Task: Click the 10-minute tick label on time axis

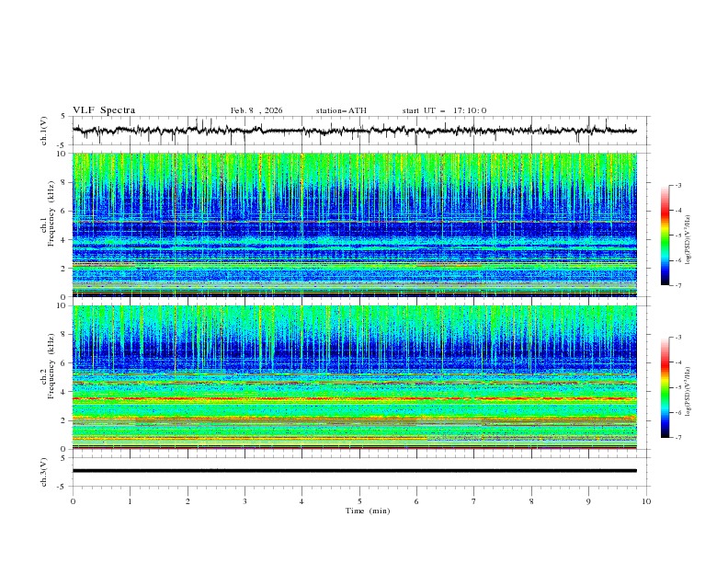Action: point(646,501)
